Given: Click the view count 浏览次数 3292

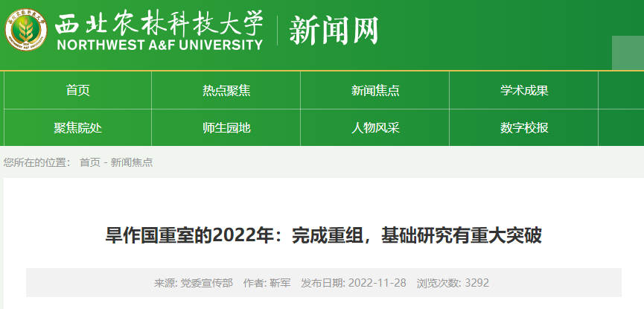Looking at the screenshot, I should pyautogui.click(x=453, y=283).
